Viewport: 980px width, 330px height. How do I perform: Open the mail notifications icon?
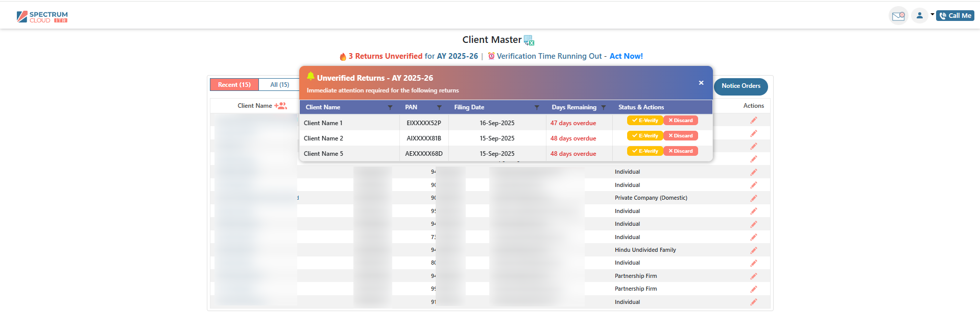pyautogui.click(x=898, y=16)
